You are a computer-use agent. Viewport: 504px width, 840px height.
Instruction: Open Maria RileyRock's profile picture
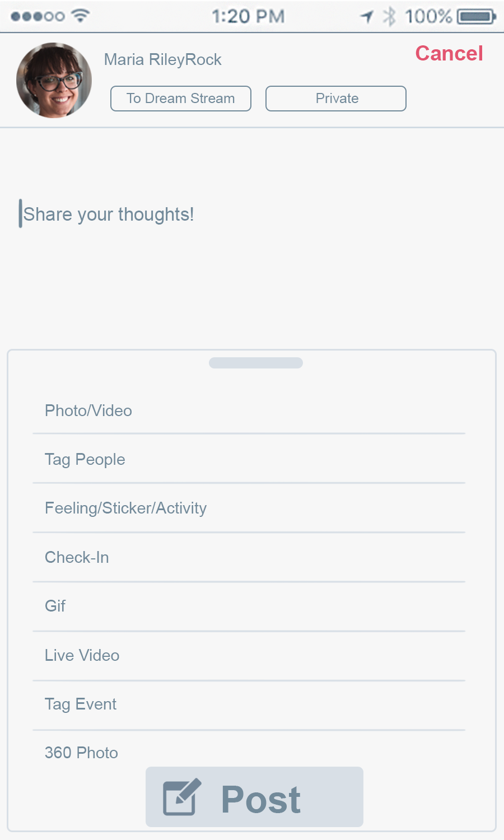[x=54, y=80]
